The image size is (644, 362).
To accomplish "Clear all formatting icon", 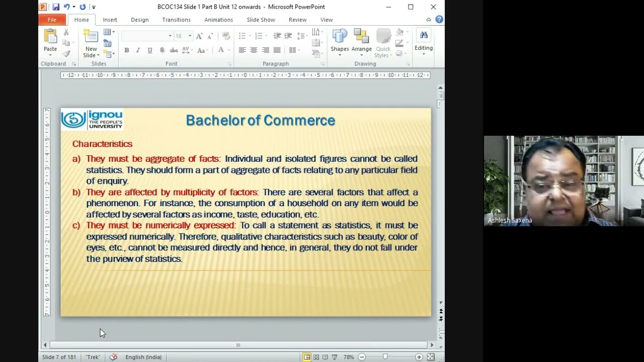I will [226, 36].
